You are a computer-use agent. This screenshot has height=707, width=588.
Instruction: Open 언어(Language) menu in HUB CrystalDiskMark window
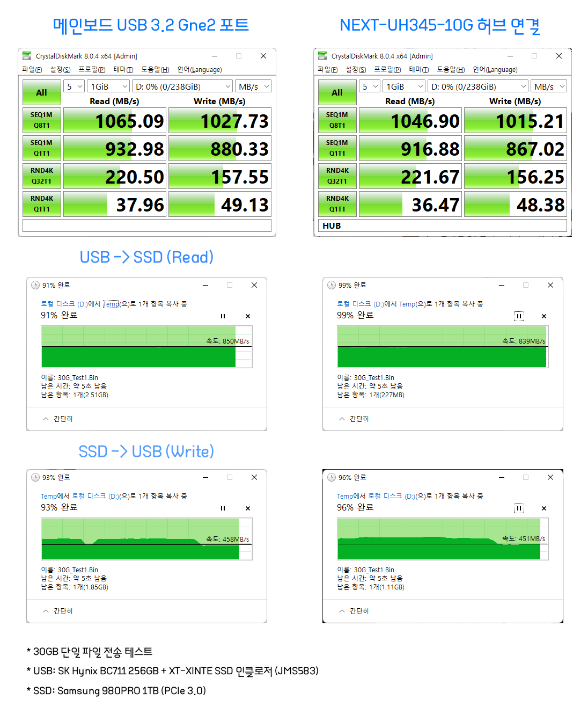pyautogui.click(x=495, y=70)
